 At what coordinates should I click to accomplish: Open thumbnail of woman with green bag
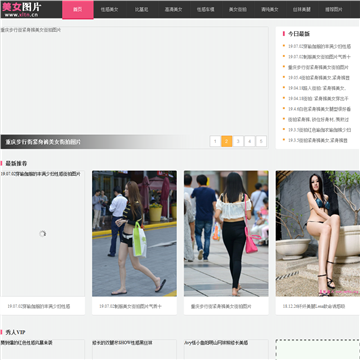[x=134, y=234]
